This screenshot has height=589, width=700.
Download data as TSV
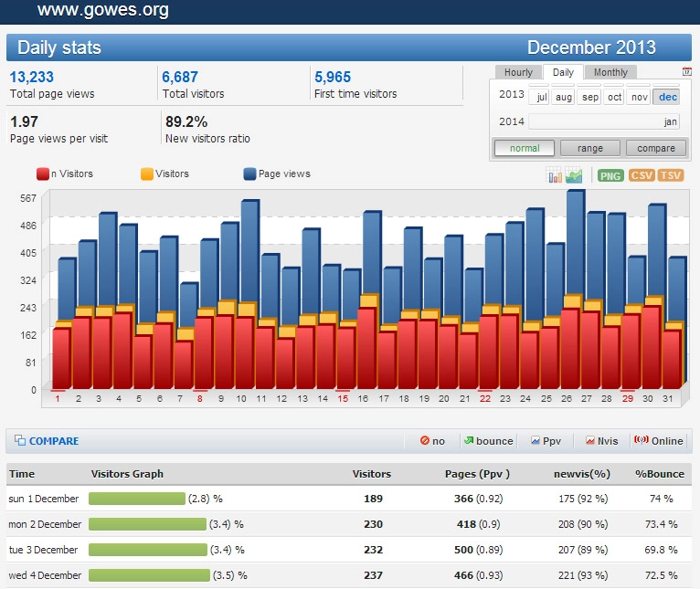pos(671,175)
